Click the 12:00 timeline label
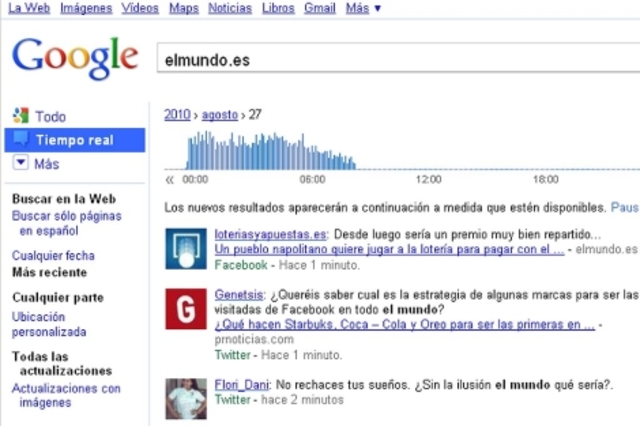The width and height of the screenshot is (640, 426). point(429,180)
